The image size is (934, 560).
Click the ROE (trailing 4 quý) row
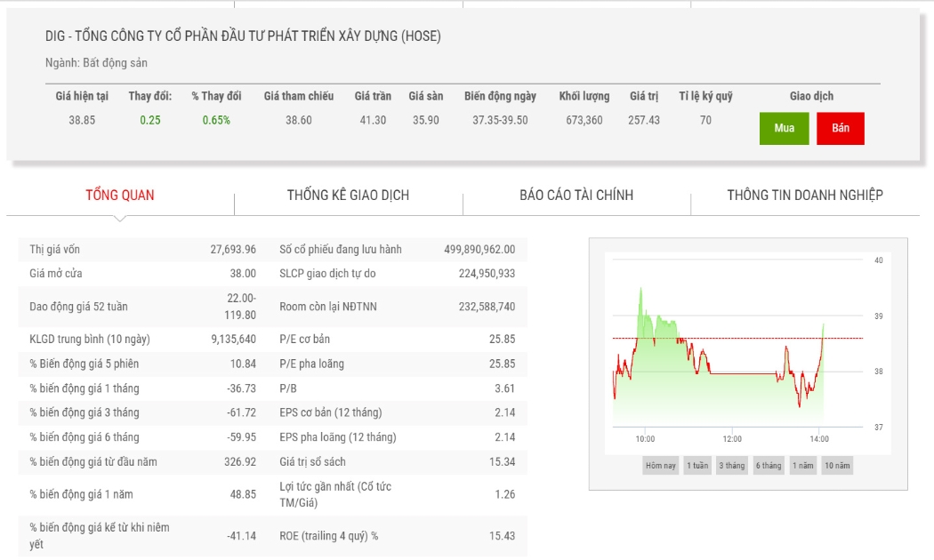pyautogui.click(x=398, y=536)
